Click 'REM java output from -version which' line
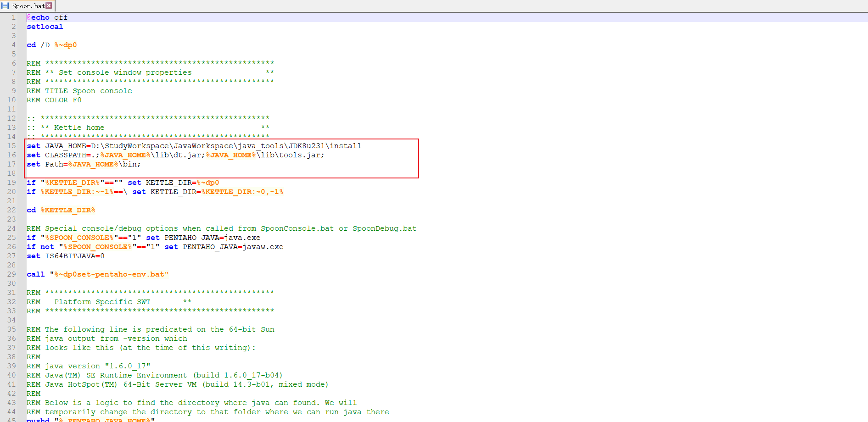This screenshot has width=868, height=422. point(107,339)
